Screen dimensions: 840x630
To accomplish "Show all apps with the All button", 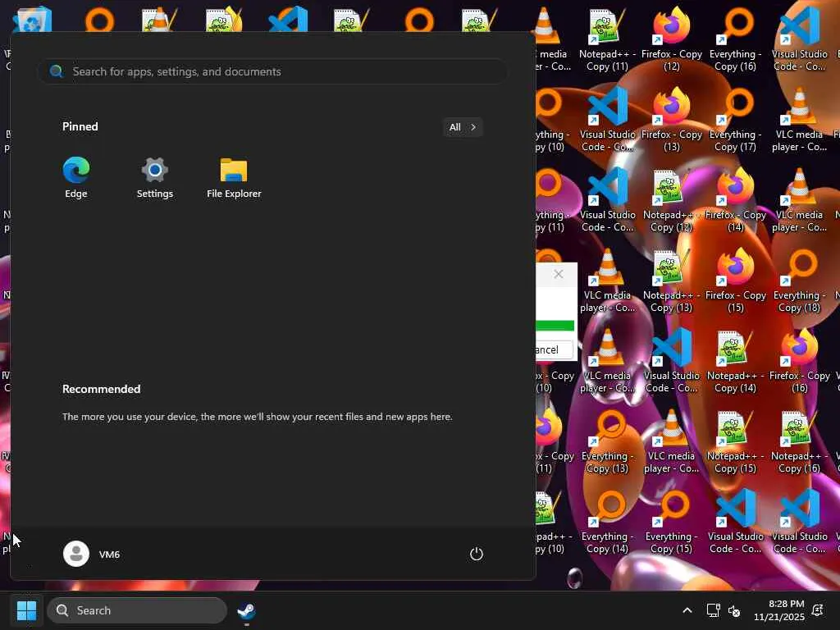I will pos(463,127).
